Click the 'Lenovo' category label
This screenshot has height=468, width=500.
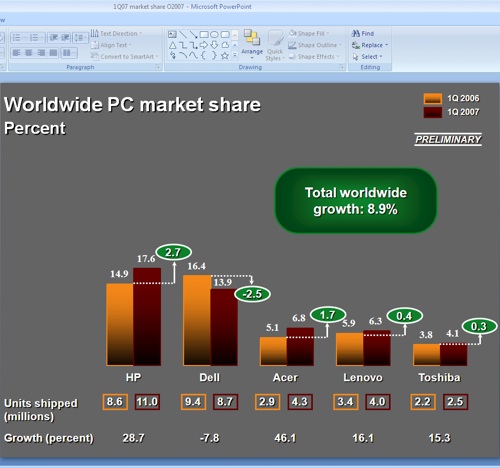tap(363, 377)
